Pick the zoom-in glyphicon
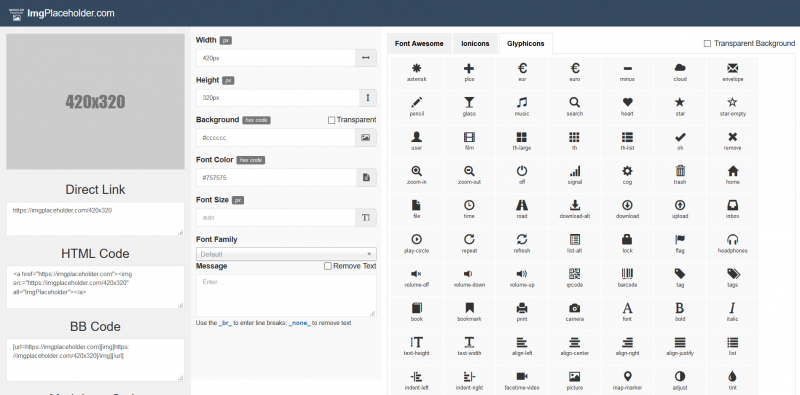Image resolution: width=800 pixels, height=395 pixels. pos(416,176)
